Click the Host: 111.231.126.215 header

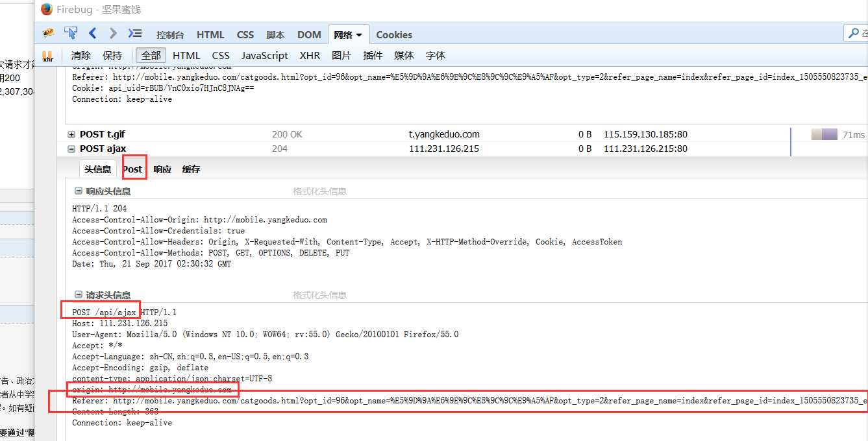click(120, 324)
